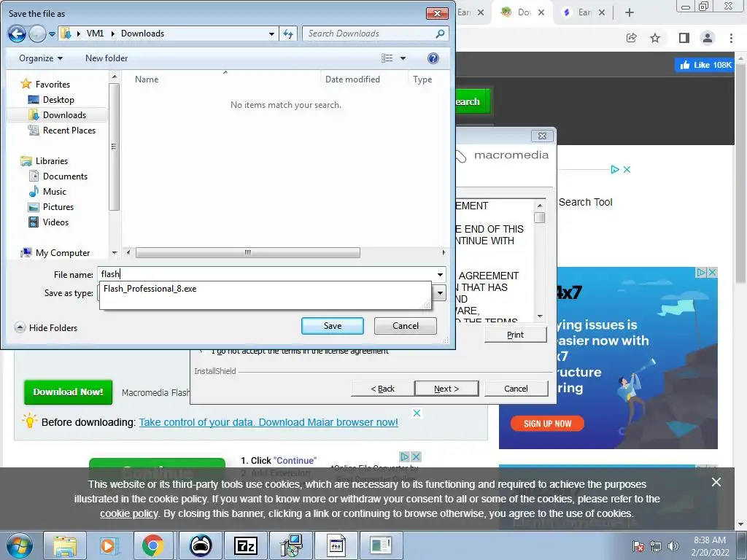Screen dimensions: 747x560
Task: Open recent locations dropdown next to nav arrows
Action: click(x=52, y=34)
